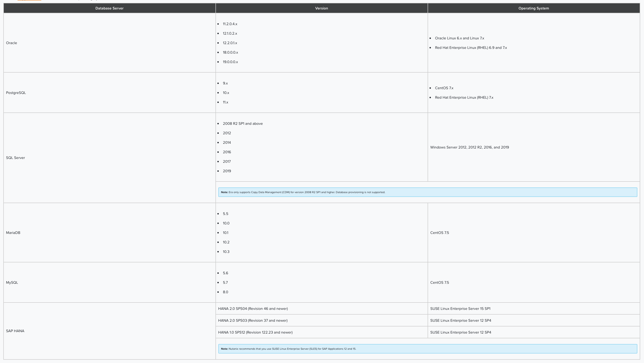Click the Version column header
The width and height of the screenshot is (644, 363).
(x=322, y=8)
